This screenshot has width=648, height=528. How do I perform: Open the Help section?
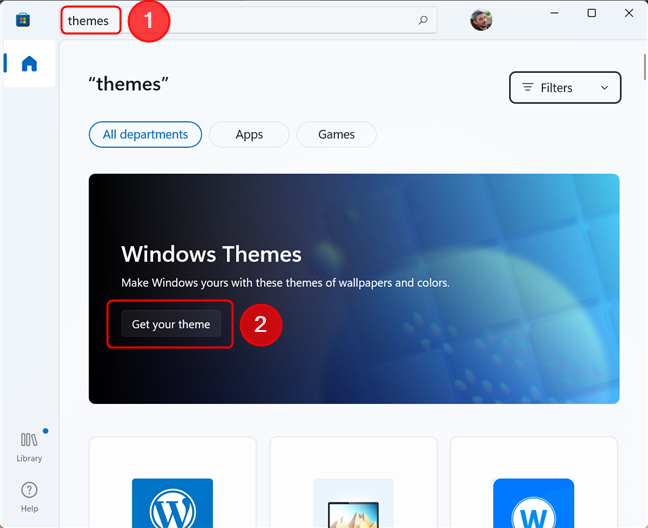tap(29, 497)
